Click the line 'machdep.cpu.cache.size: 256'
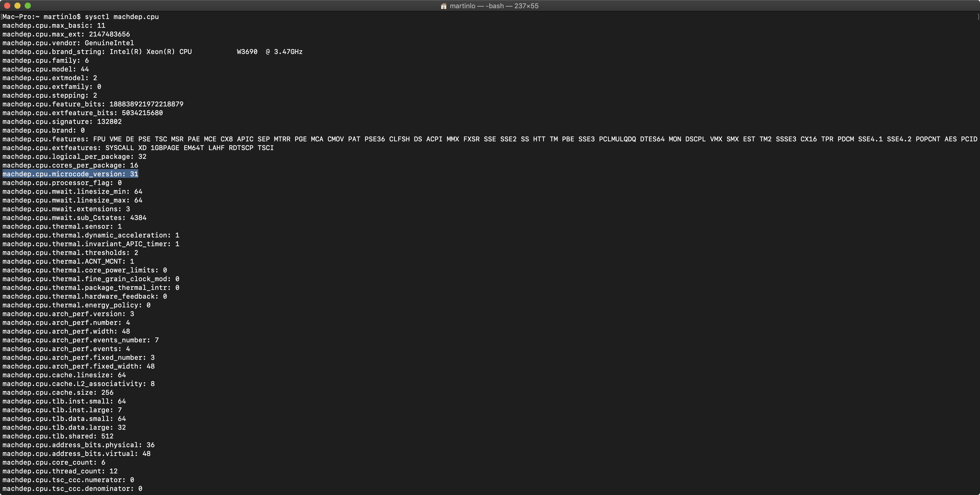The image size is (980, 495). click(x=58, y=393)
